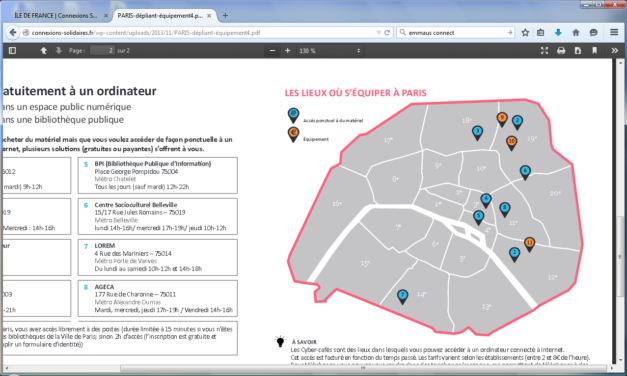Click orange map marker 10
Viewport: 627px width, 376px height.
511,142
